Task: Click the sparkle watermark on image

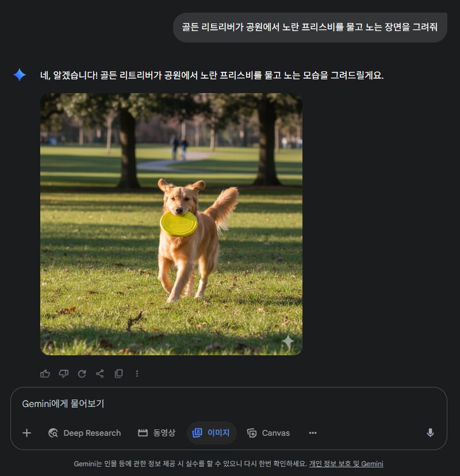Action: pos(287,342)
